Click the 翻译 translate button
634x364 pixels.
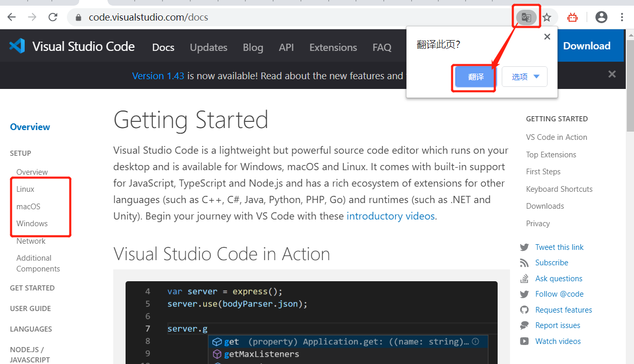475,77
